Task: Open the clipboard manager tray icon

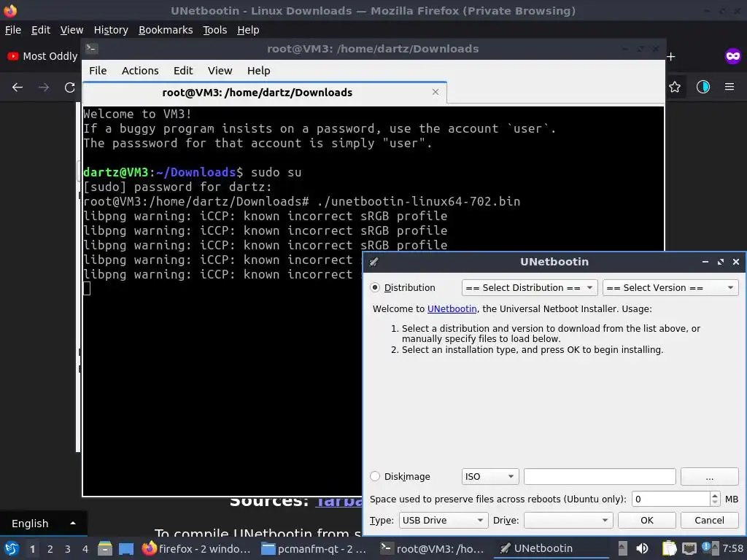Action: [669, 548]
